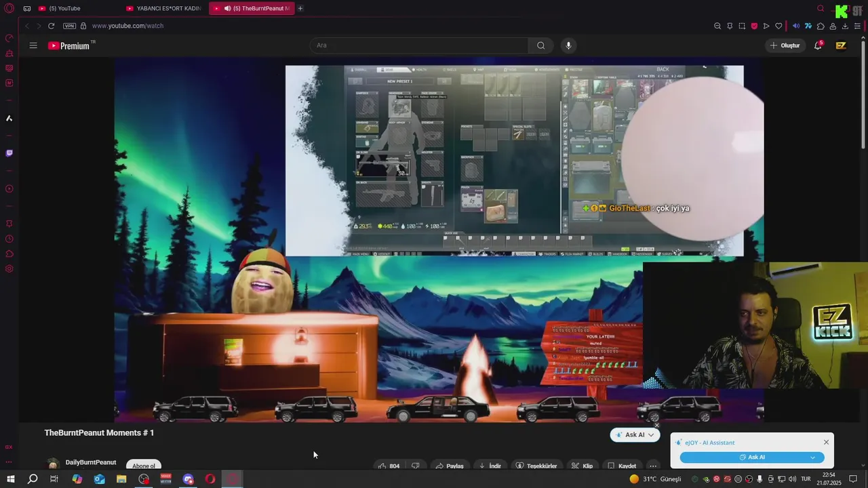Click the Abone ol subscribe button

143,466
